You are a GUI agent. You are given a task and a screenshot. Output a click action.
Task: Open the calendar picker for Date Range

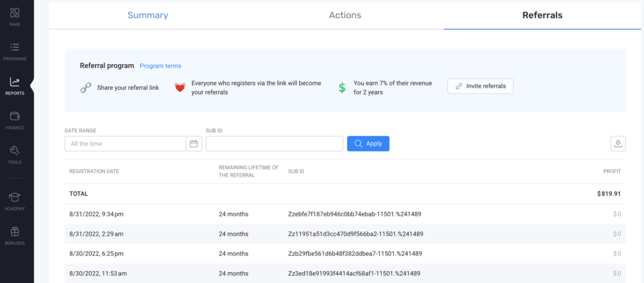(x=194, y=144)
